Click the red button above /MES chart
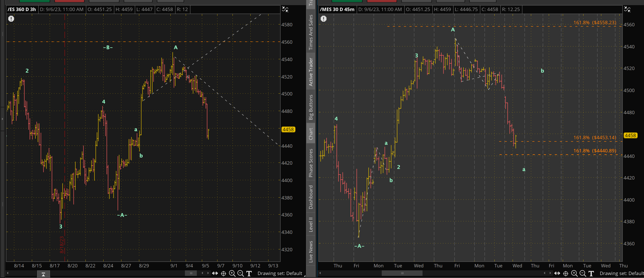 tap(382, 1)
